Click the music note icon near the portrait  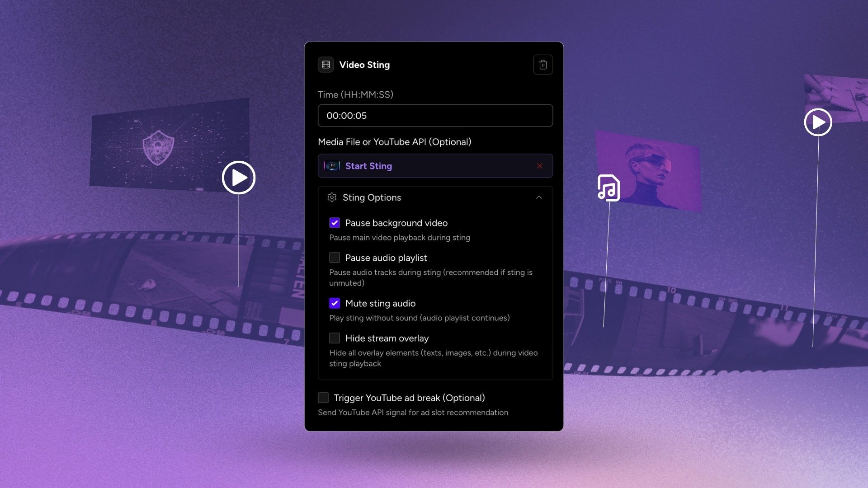coord(609,188)
